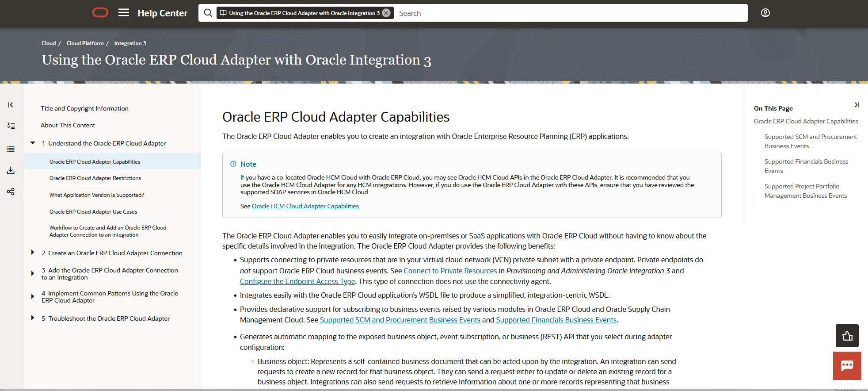This screenshot has width=868, height=391.
Task: Follow the Oracle HCM Cloud Adapter Capabilities link
Action: 305,206
